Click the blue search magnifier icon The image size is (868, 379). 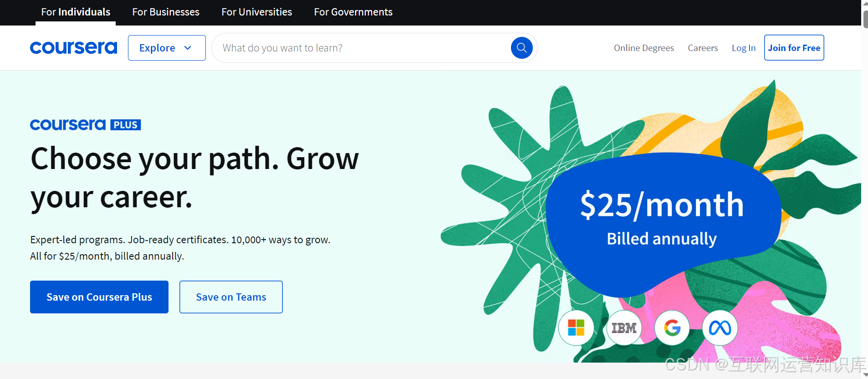tap(521, 48)
